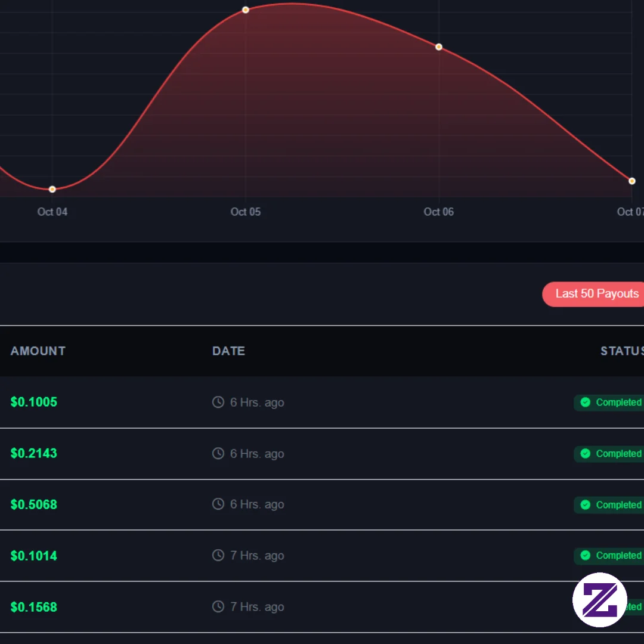
Task: Click the clock icon in the $0.2143 row
Action: [218, 453]
